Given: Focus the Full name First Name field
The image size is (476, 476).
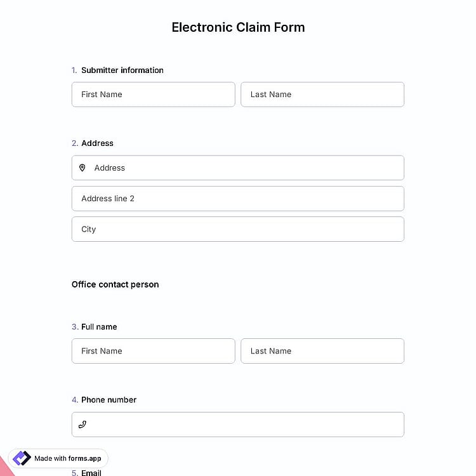Looking at the screenshot, I should pyautogui.click(x=154, y=351).
